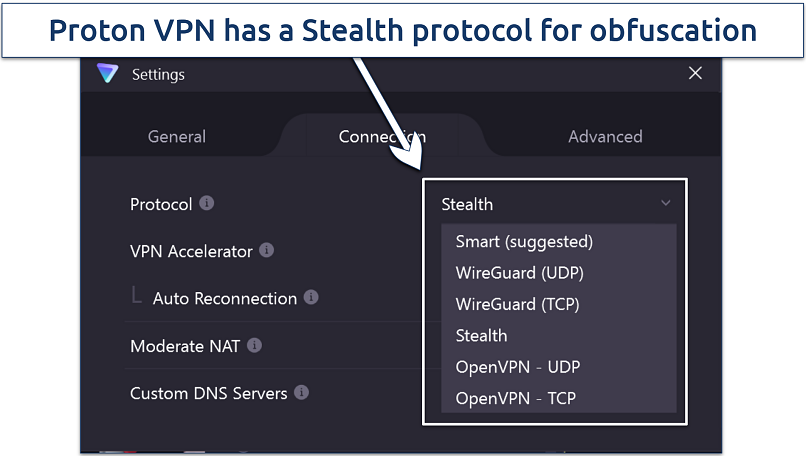Screen dimensions: 806x456
Task: Click info icon beside Custom DNS Servers
Action: (301, 393)
